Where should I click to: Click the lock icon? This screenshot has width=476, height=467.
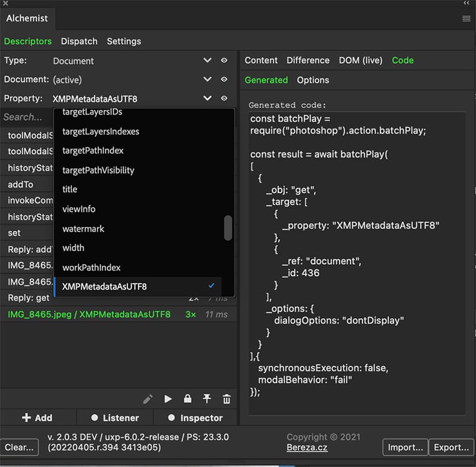(x=187, y=399)
